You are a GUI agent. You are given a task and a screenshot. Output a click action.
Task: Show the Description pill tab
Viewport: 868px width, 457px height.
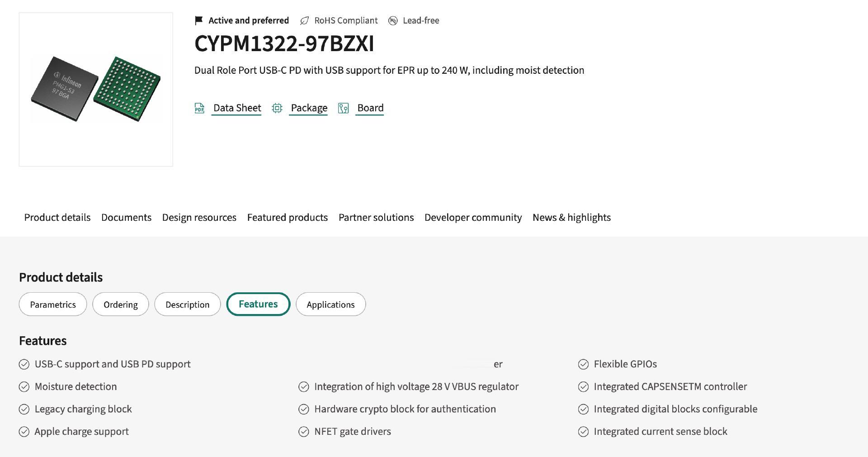[x=188, y=305]
